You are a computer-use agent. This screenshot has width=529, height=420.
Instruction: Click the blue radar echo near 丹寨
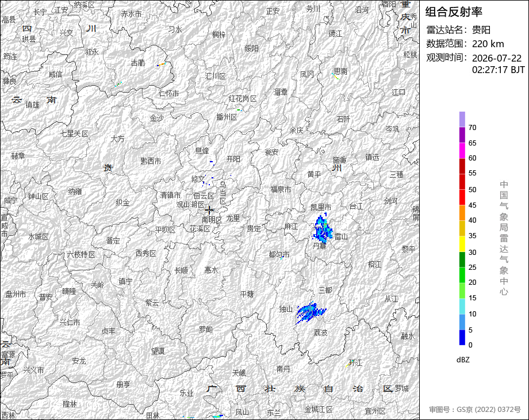click(x=323, y=228)
